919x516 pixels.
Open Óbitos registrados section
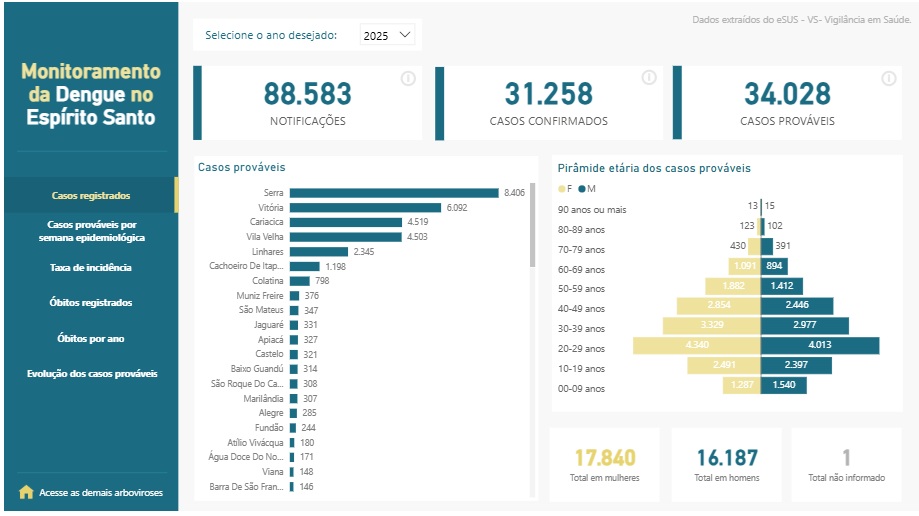coord(90,303)
